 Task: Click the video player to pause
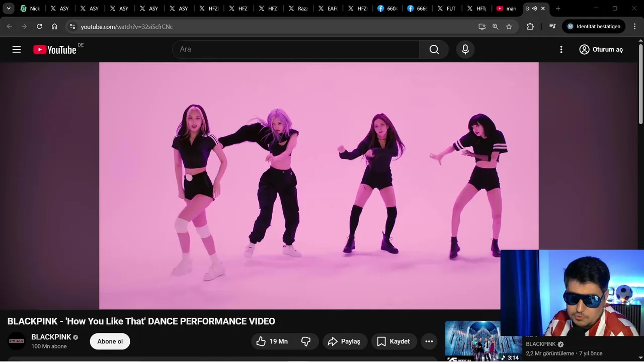pos(318,186)
